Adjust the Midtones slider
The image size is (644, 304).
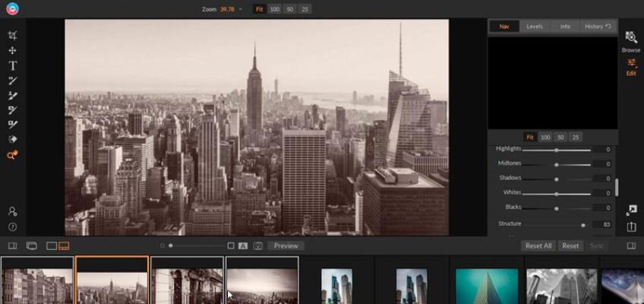point(557,165)
